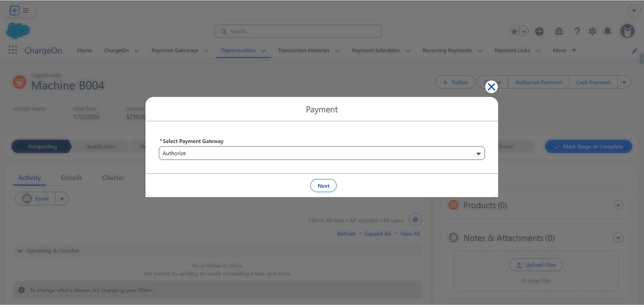Click the top-left plus toolbar icon

pos(15,11)
